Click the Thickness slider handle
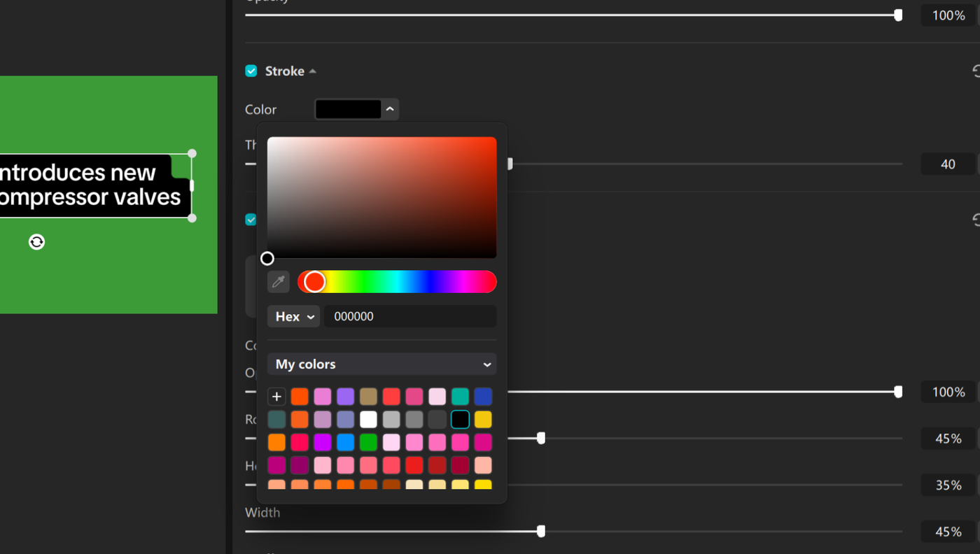This screenshot has height=554, width=980. click(x=510, y=164)
